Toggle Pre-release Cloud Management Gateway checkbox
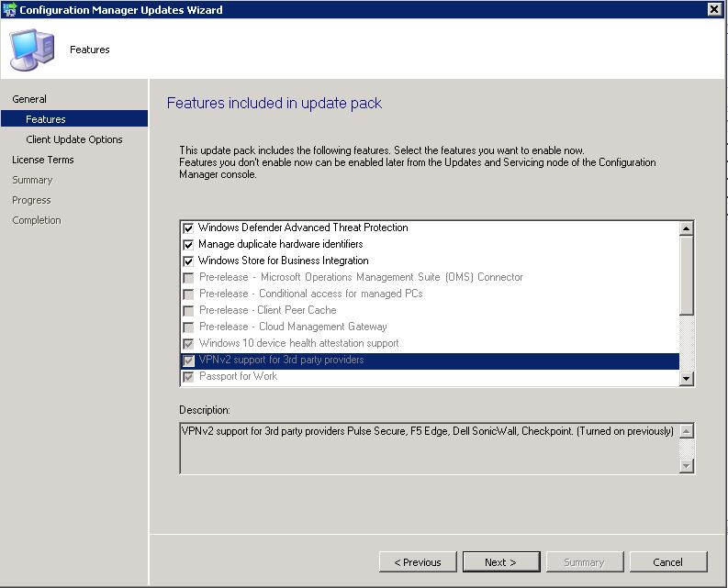728x588 pixels. tap(188, 327)
